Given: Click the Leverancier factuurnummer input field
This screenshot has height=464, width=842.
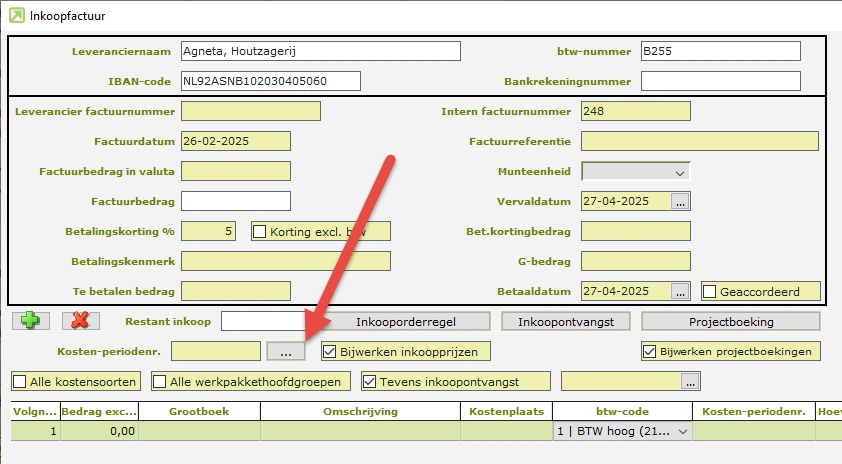Looking at the screenshot, I should (251, 111).
